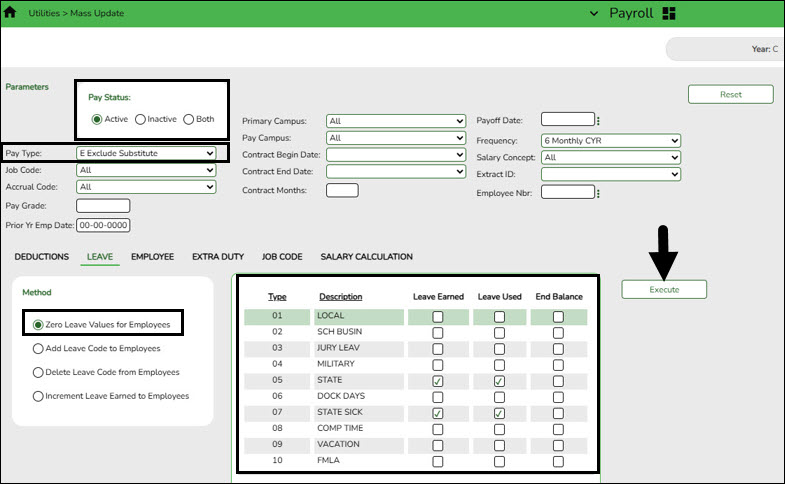Screen dimensions: 785x484
Task: Uncheck Leave Used for STATE row
Action: [499, 381]
